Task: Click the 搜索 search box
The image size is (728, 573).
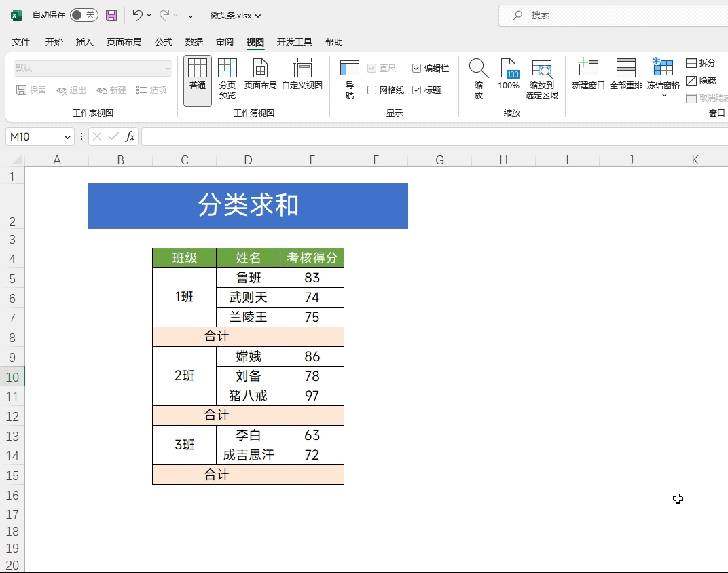Action: point(613,16)
